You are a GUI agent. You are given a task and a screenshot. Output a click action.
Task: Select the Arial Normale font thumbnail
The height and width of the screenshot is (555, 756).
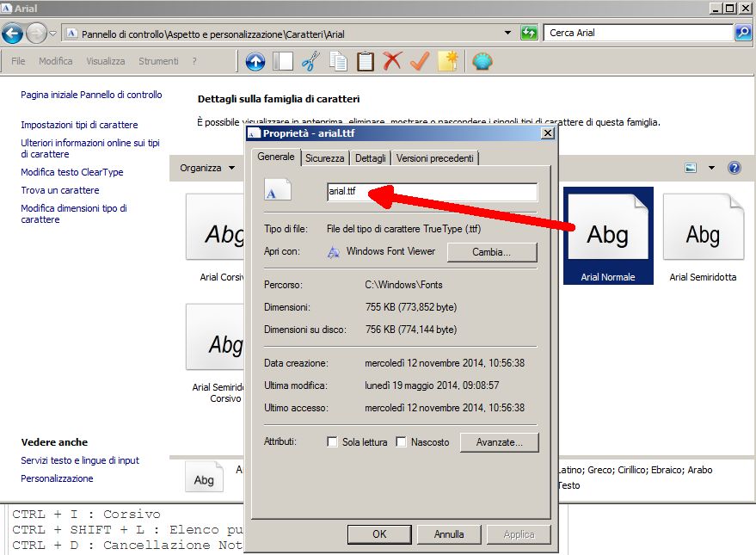(608, 236)
